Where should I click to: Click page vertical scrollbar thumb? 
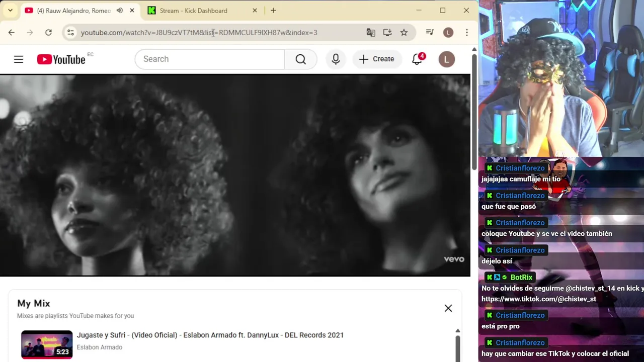(474, 112)
